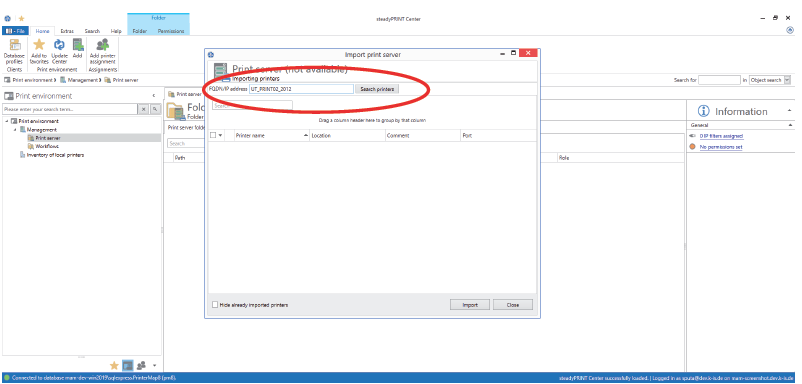Click the steadyPRINT logo in main title bar
The width and height of the screenshot is (802, 384).
pyautogui.click(x=7, y=18)
